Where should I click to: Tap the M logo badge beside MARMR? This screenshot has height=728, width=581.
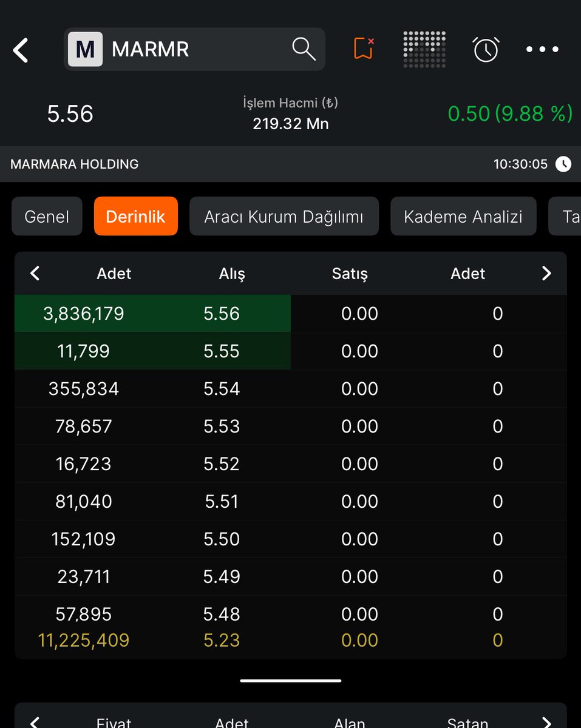click(x=85, y=49)
